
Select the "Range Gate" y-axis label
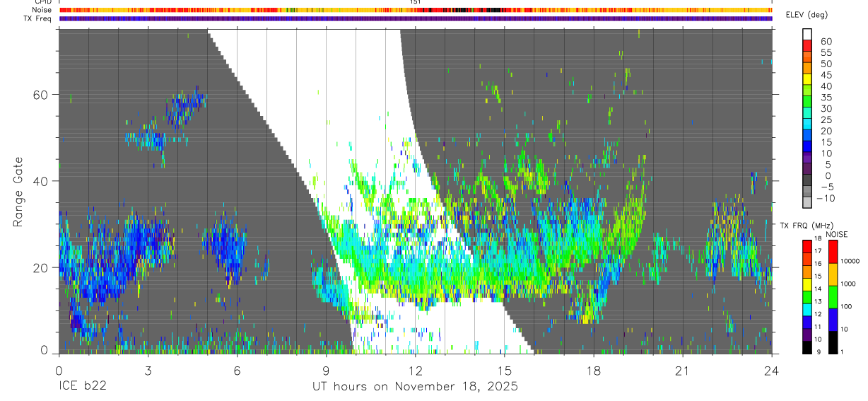coord(18,192)
